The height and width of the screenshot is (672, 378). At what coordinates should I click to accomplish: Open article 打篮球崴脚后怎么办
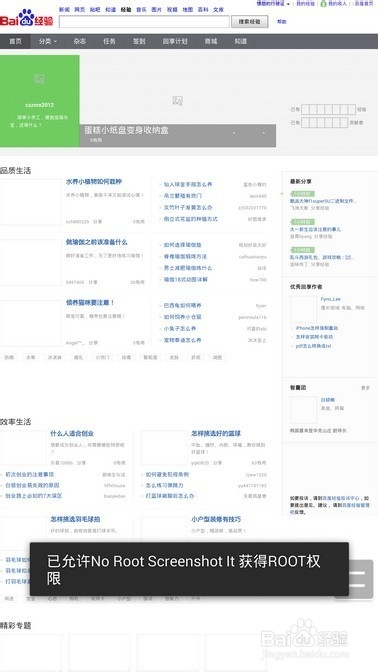(170, 496)
